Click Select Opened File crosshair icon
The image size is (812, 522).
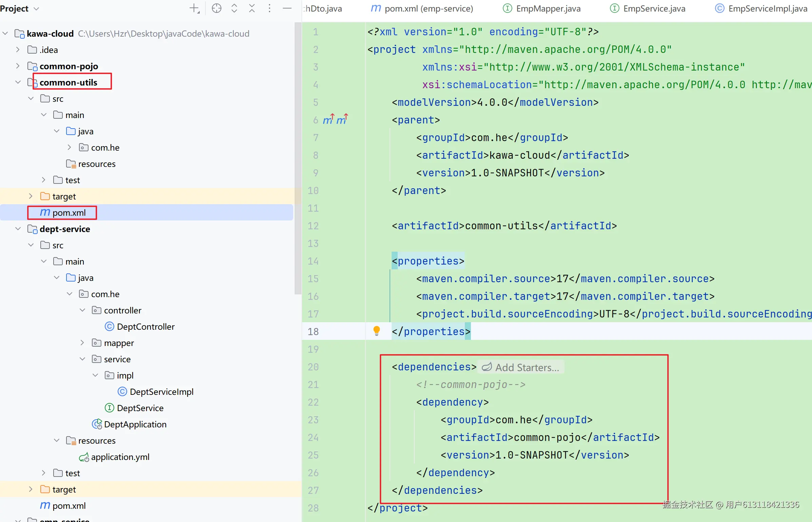click(x=216, y=8)
